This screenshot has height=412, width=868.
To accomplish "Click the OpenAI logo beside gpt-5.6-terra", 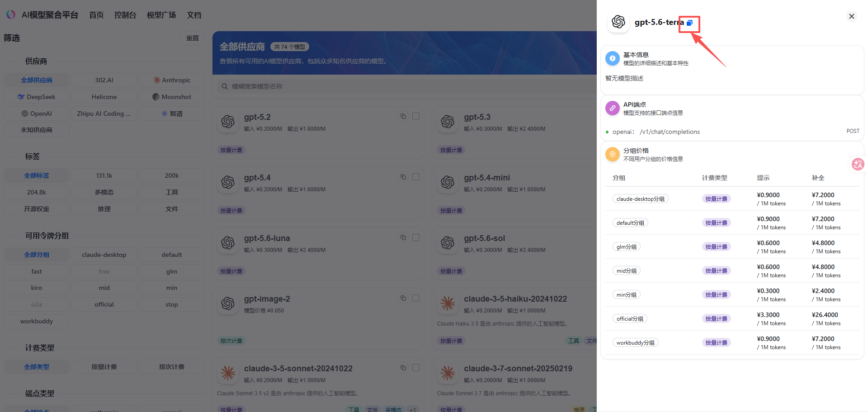I will coord(618,22).
